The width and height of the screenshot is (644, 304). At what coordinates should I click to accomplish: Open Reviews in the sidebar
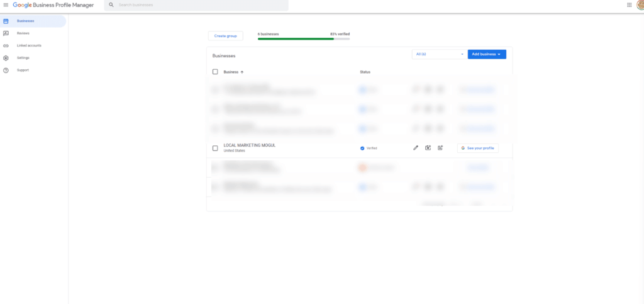click(x=23, y=33)
